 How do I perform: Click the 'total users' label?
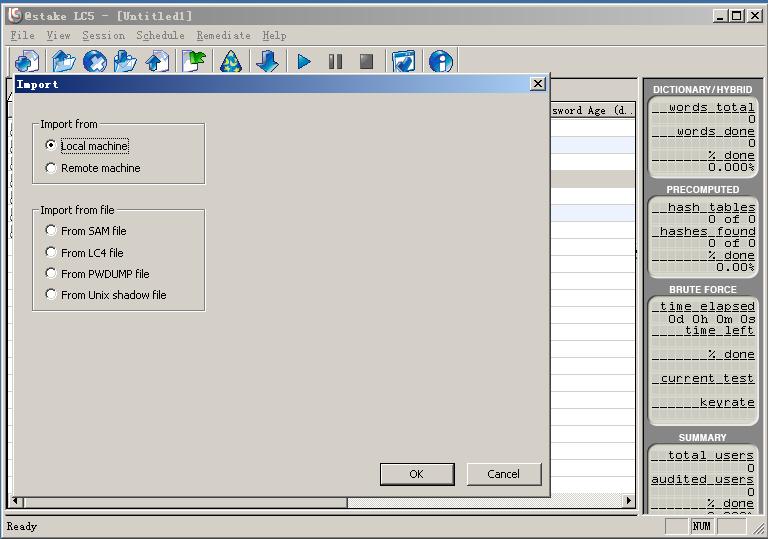click(711, 455)
